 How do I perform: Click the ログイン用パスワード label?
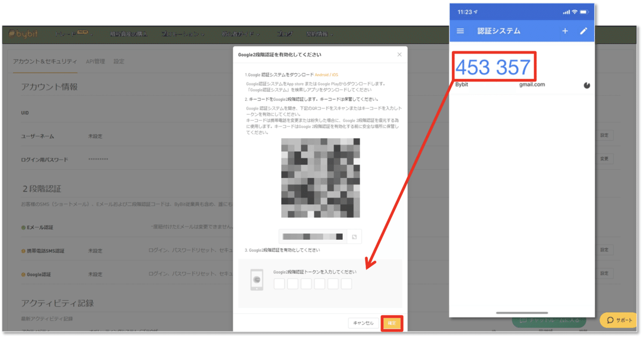click(x=45, y=159)
